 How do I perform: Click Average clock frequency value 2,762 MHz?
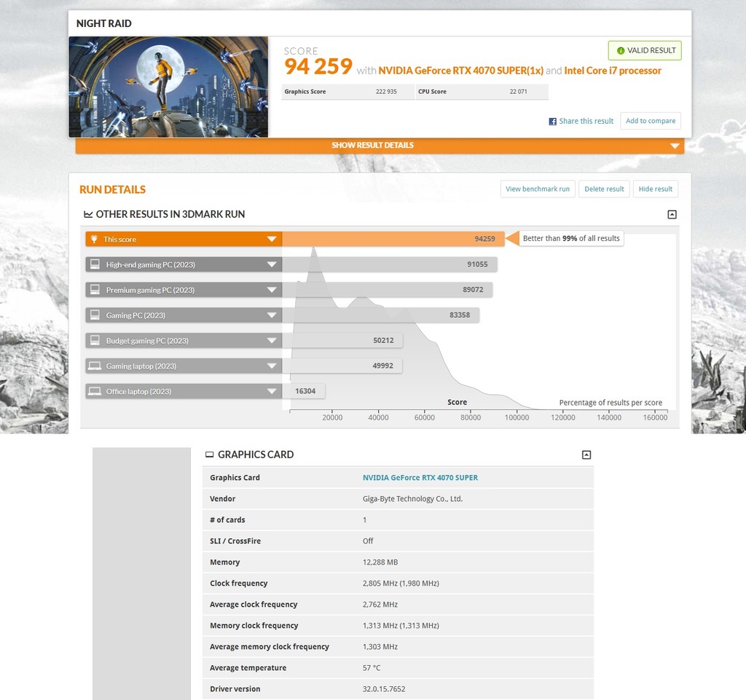tap(380, 605)
